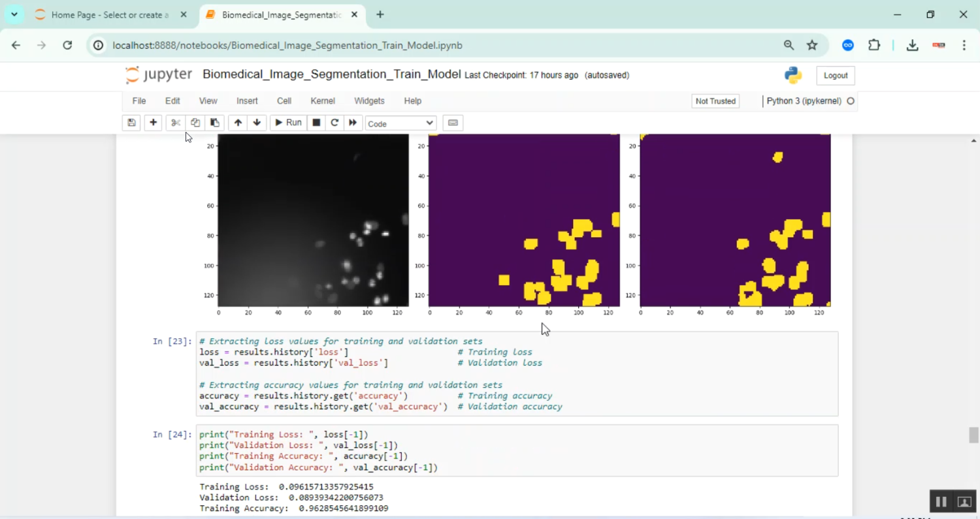980x519 pixels.
Task: Click the save and checkpoint icon
Action: 131,123
